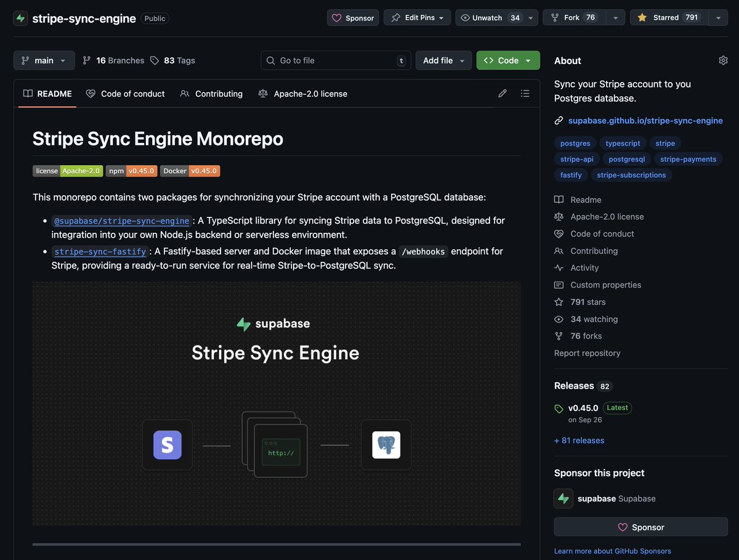Open the README outline list icon
739x560 pixels.
[525, 93]
